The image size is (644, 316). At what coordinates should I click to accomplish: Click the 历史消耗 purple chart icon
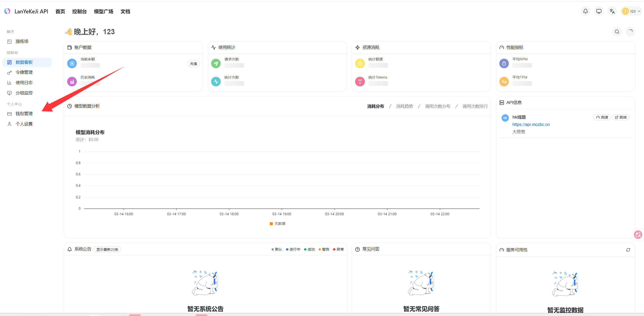[x=72, y=82]
